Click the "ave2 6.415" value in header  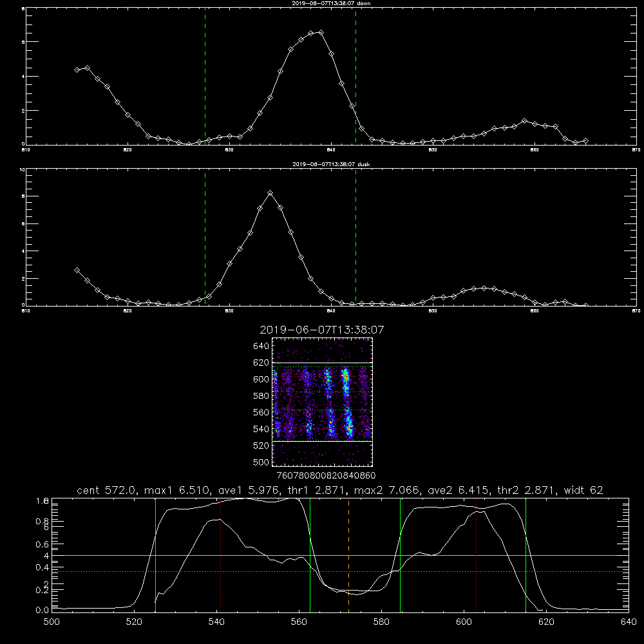tap(458, 490)
